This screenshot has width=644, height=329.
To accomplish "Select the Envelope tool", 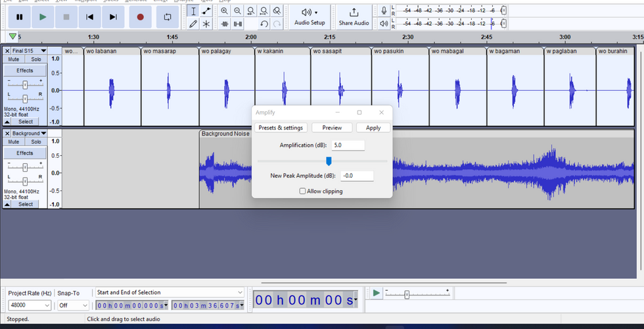I will (206, 11).
